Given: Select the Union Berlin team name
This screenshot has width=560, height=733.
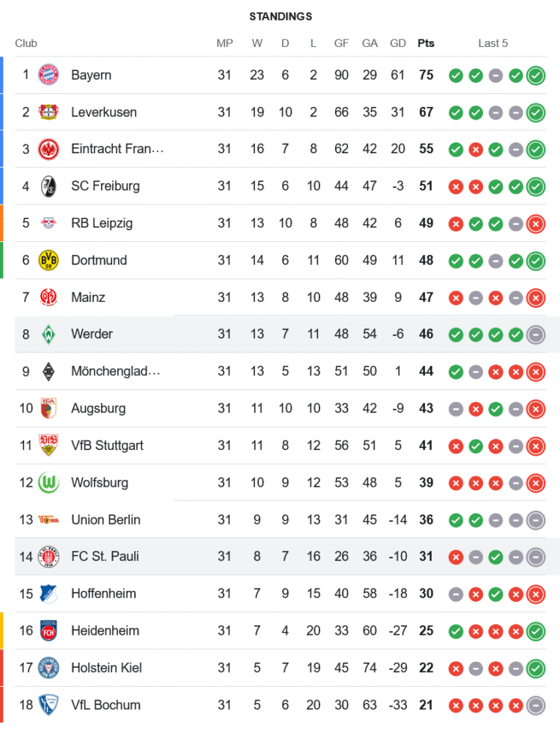Looking at the screenshot, I should point(106,520).
